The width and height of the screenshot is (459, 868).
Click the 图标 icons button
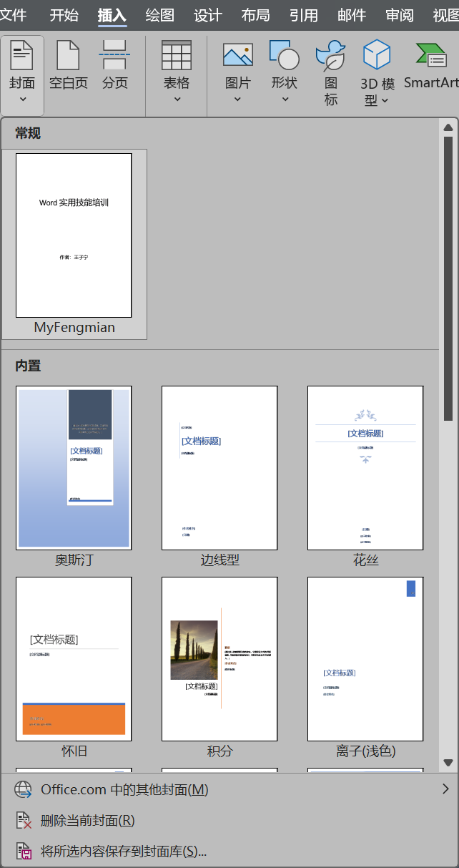click(330, 75)
